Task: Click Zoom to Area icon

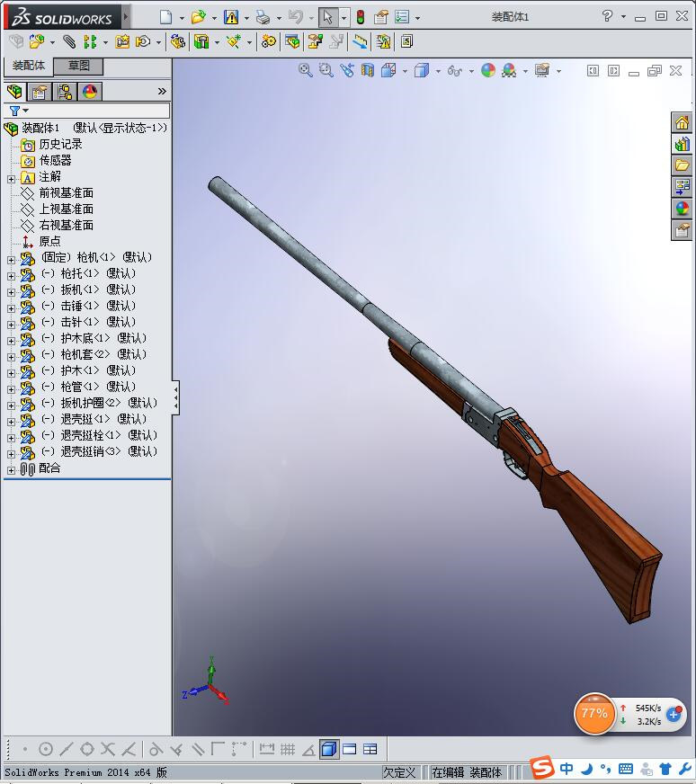Action: (326, 70)
